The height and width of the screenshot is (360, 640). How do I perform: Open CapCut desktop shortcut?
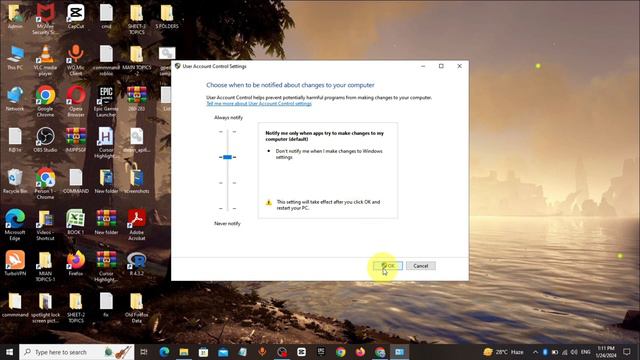click(x=76, y=16)
